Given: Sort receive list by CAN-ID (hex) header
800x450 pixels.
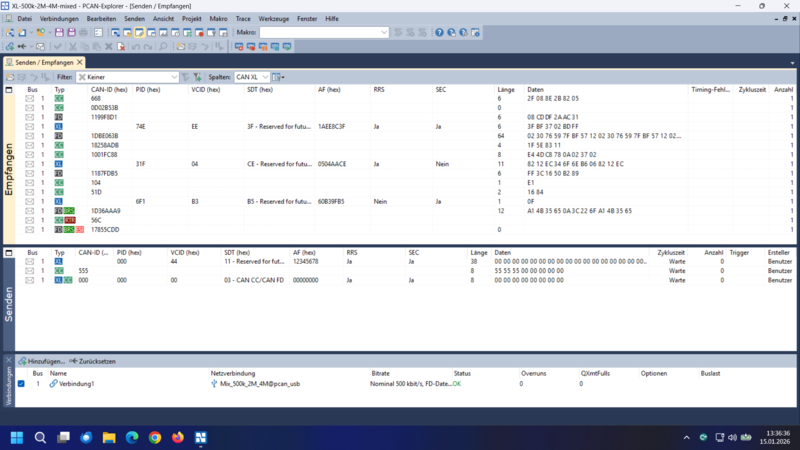Looking at the screenshot, I should click(109, 90).
